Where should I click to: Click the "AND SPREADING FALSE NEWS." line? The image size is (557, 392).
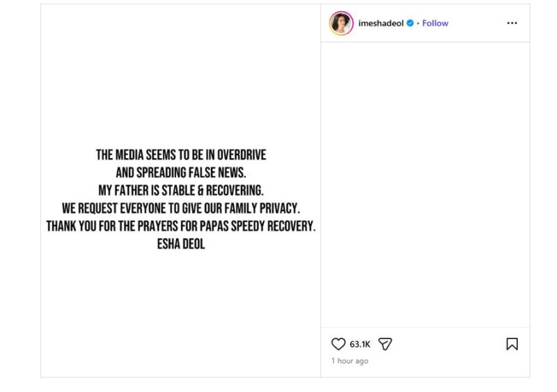(180, 173)
